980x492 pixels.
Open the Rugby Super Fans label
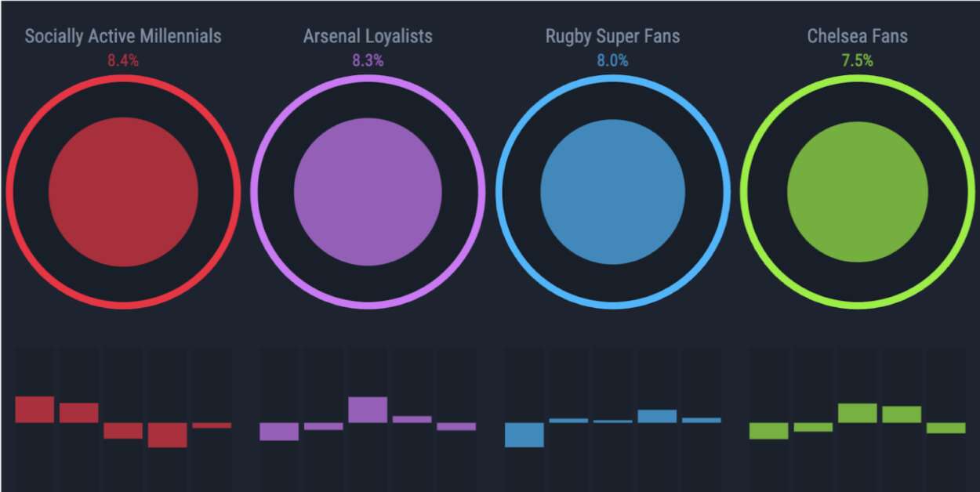click(x=612, y=36)
